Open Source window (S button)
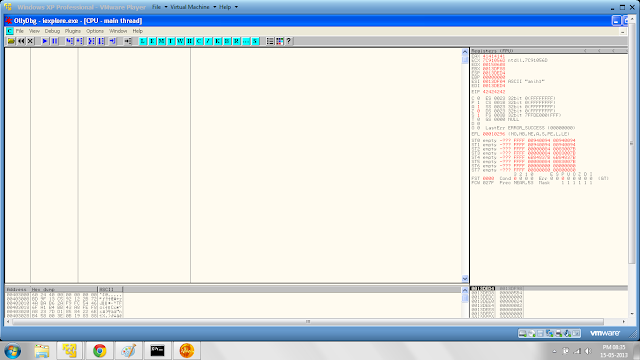Viewport: 640px width, 360px height. (255, 41)
